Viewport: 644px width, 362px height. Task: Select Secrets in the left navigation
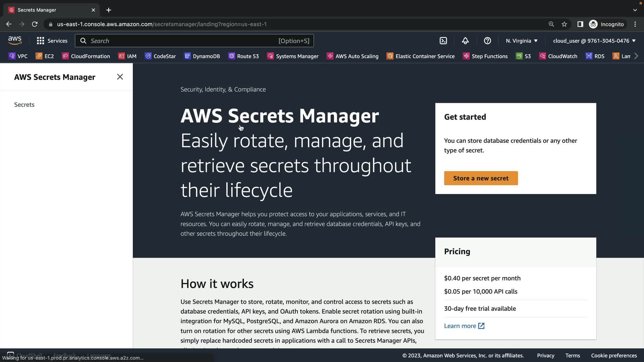[x=24, y=105]
